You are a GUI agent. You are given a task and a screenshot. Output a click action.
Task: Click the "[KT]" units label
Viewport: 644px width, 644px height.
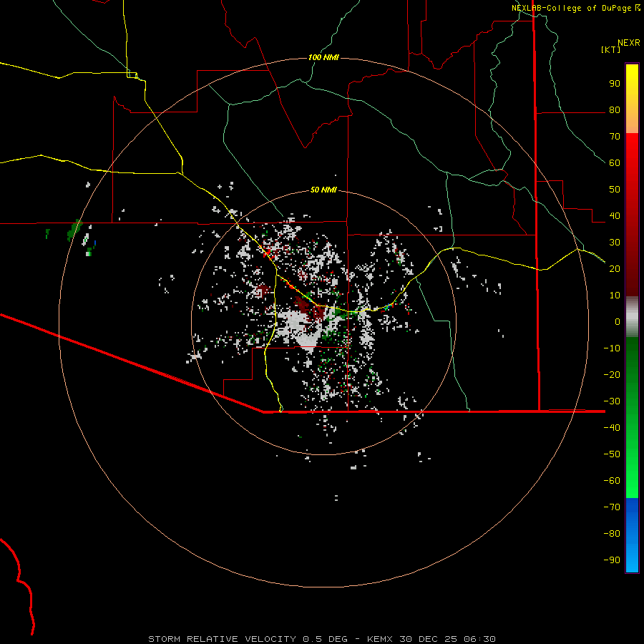click(611, 49)
